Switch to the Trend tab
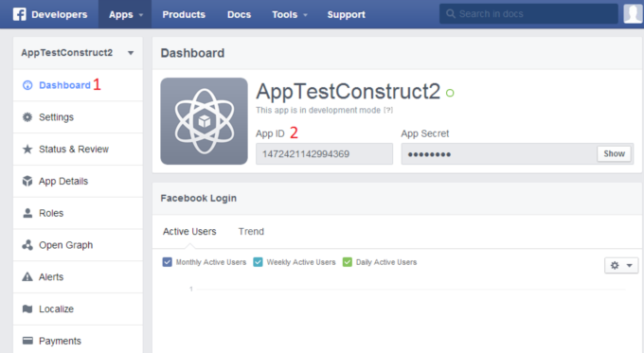Image resolution: width=644 pixels, height=353 pixels. coord(251,232)
